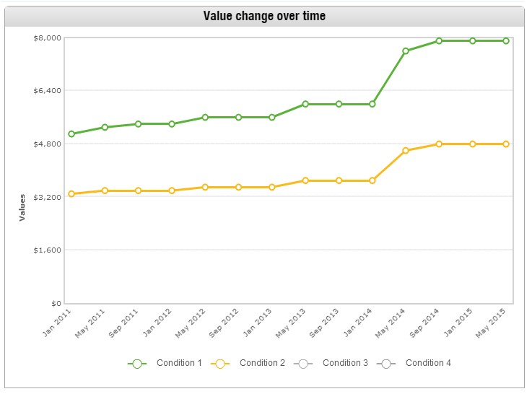The width and height of the screenshot is (532, 394).
Task: Click Condition 1 point at Sep 2014
Action: [x=439, y=41]
